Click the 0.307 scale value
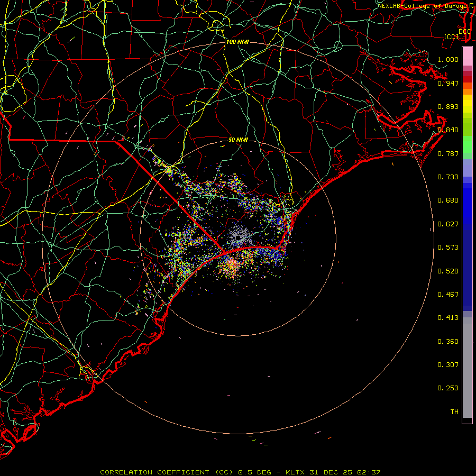Image resolution: width=476 pixels, height=476 pixels. click(x=448, y=365)
